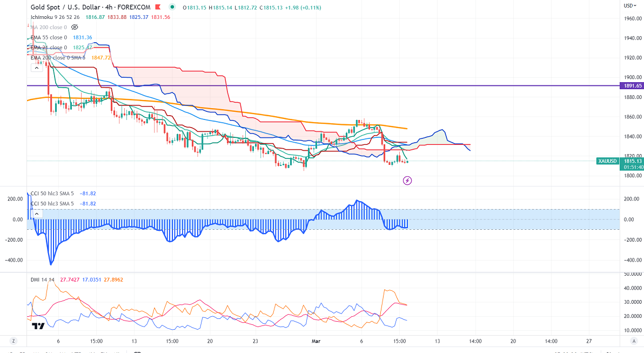
Task: Click the TradingView logo in DMI pane
Action: click(38, 326)
